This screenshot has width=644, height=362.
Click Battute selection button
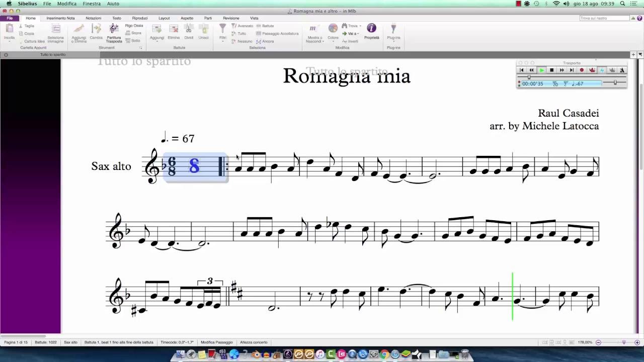click(x=265, y=26)
